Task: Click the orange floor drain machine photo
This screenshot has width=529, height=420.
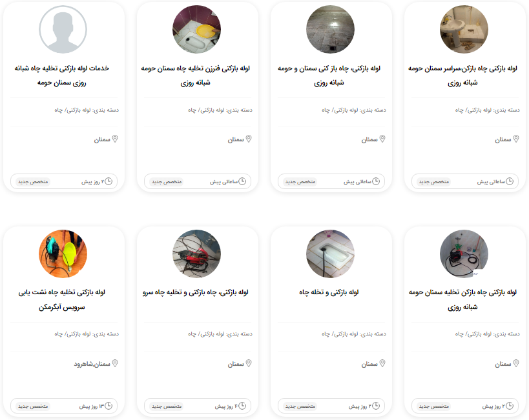Action: [x=63, y=254]
